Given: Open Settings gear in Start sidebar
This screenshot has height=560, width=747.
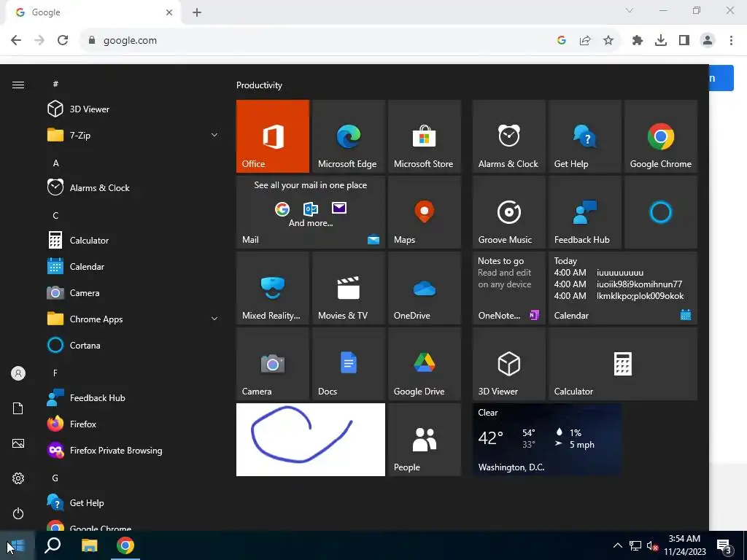Looking at the screenshot, I should (18, 478).
